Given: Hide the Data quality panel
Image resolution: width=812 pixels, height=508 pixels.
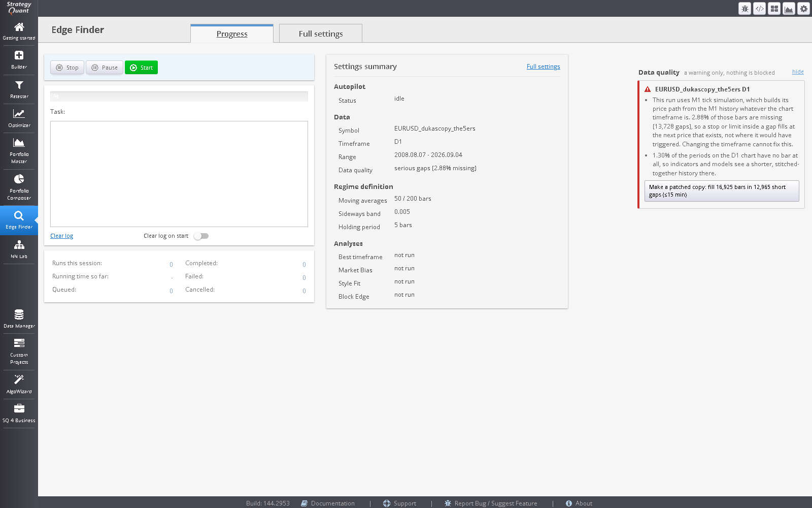Looking at the screenshot, I should coord(798,72).
